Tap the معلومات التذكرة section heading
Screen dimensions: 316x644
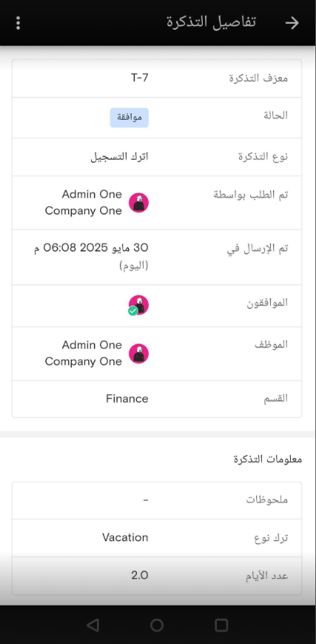coord(268,459)
